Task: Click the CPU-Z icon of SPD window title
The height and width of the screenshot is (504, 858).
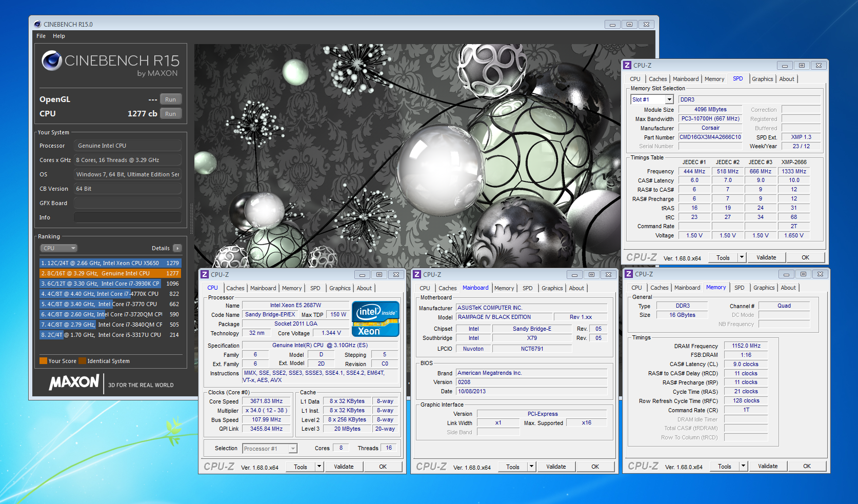Action: 627,65
